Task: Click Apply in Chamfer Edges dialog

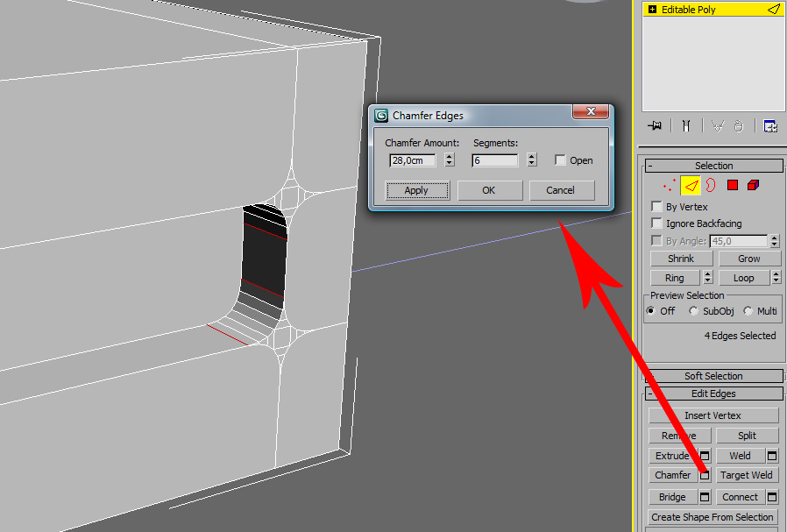Action: pyautogui.click(x=416, y=190)
